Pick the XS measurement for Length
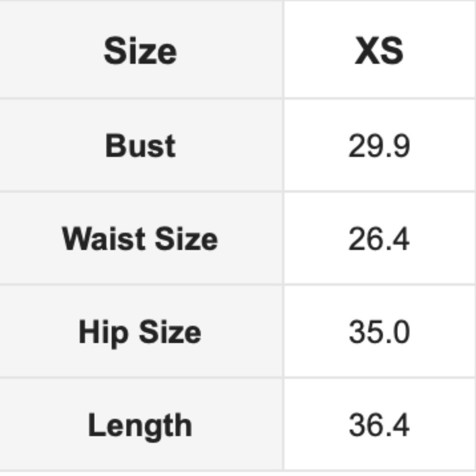 point(379,425)
